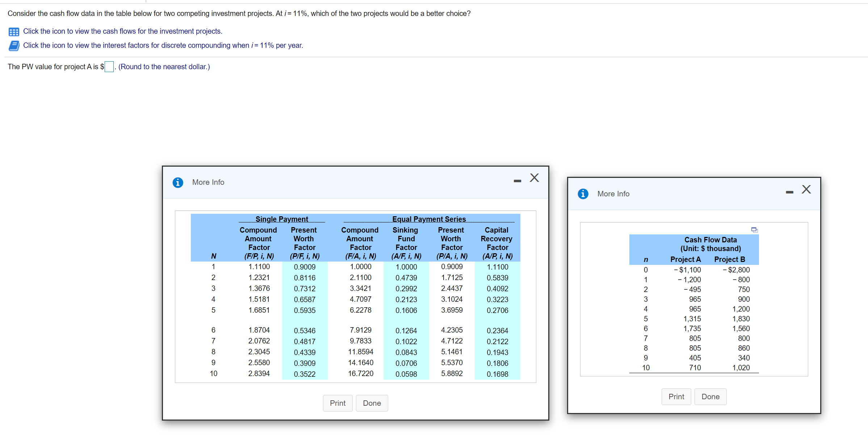Select the A/P factor value 0.1698

click(x=498, y=374)
